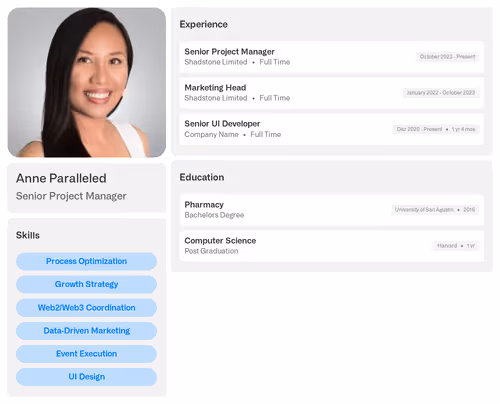Viewport: 500px width, 404px height.
Task: Click the January 2022 - October 2023 badge
Action: 441,93
